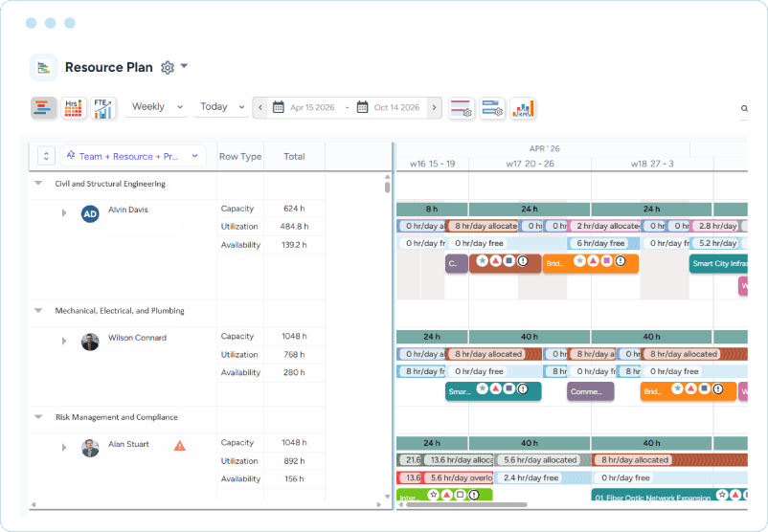The height and width of the screenshot is (532, 768).
Task: Click Alvin Davis 6 hr/day free bar
Action: coord(603,243)
